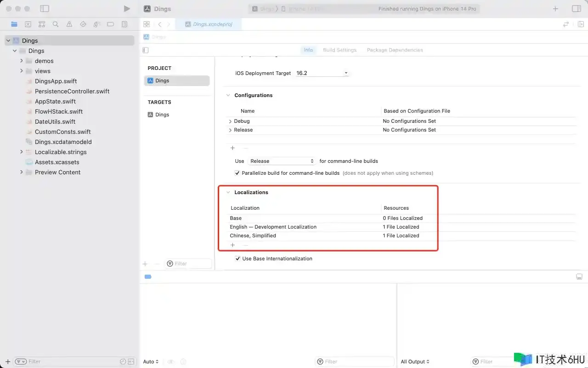Open iOS Deployment Target dropdown

point(322,73)
